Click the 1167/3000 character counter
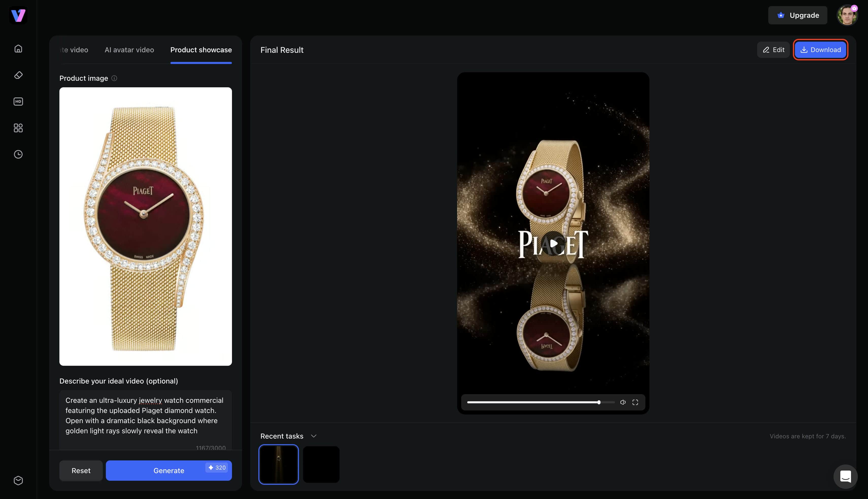This screenshot has height=499, width=868. (211, 447)
